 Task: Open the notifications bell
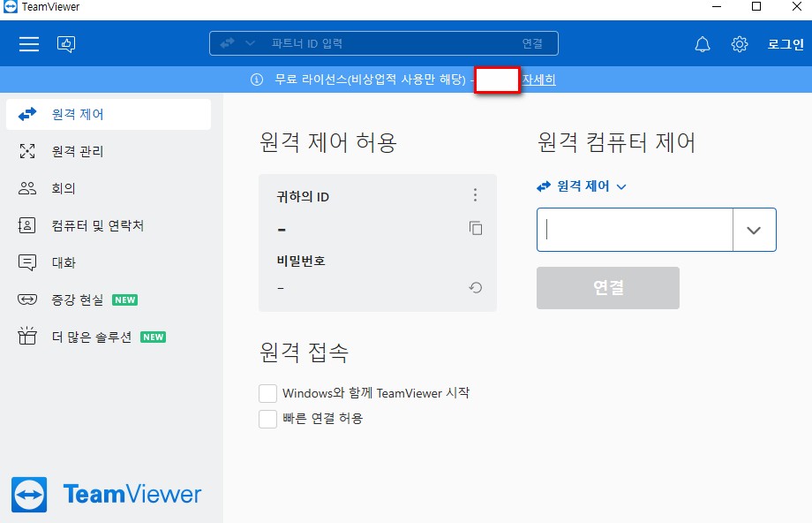click(703, 44)
